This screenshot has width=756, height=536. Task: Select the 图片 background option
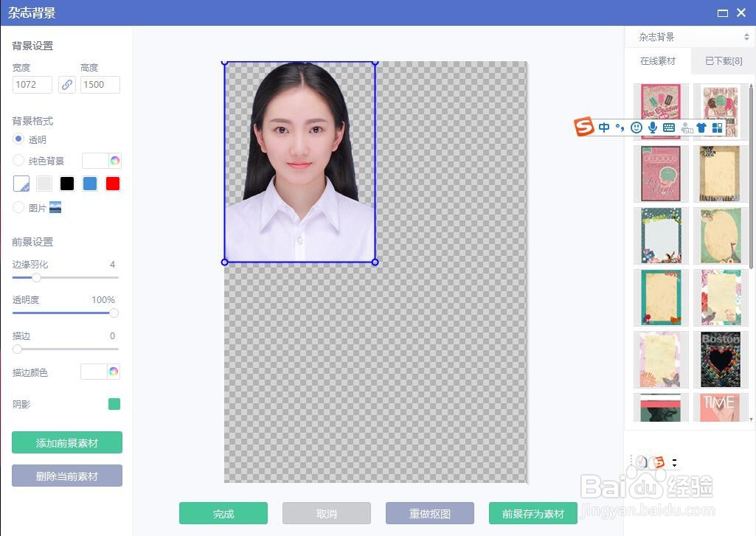click(17, 207)
